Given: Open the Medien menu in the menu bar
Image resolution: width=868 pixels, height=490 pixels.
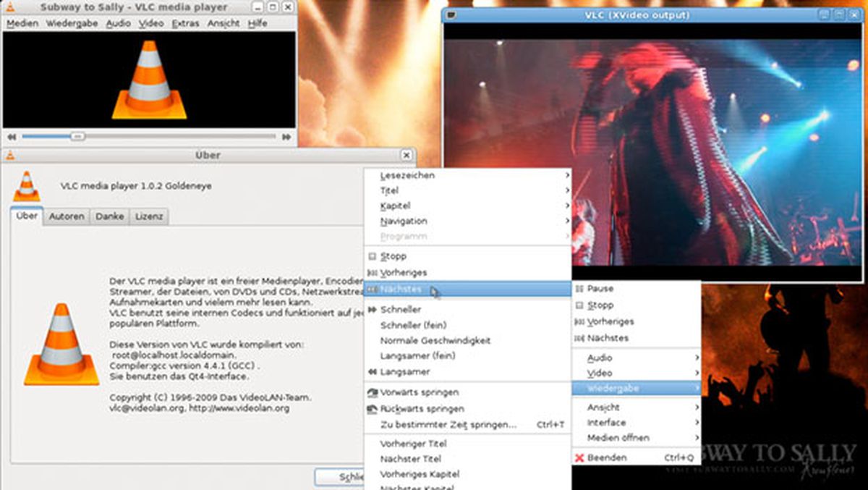Looking at the screenshot, I should [23, 24].
